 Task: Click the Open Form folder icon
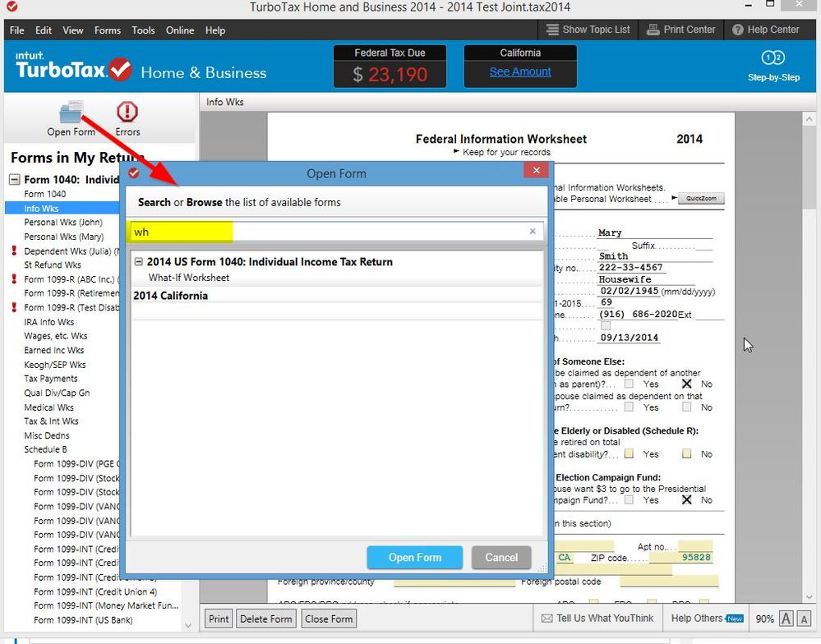(x=71, y=112)
